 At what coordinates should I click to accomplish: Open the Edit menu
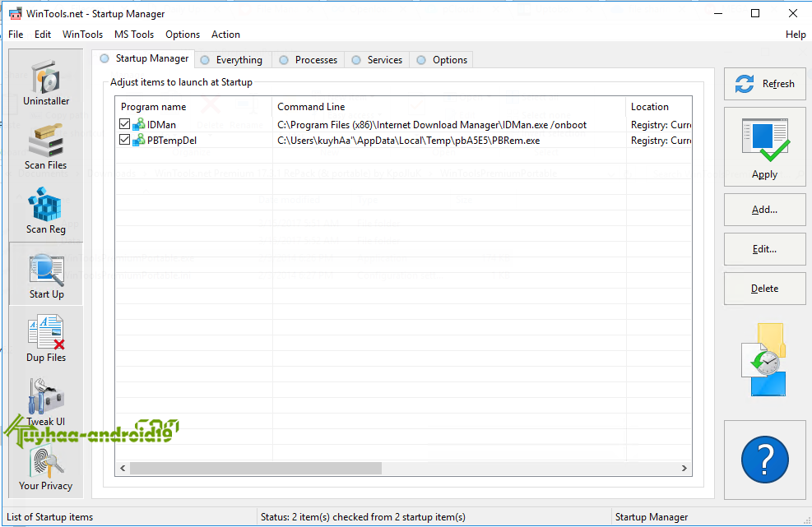pyautogui.click(x=43, y=35)
